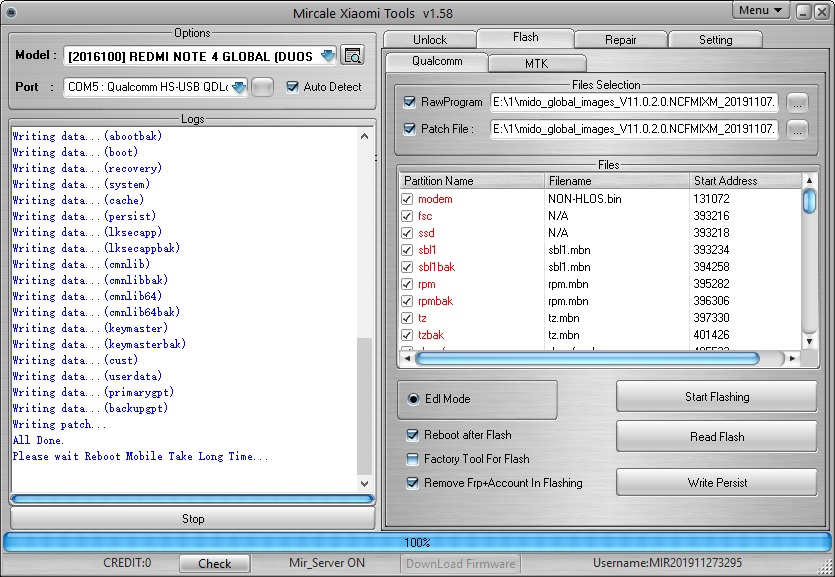Select the Qualcomm sub-tab

[437, 61]
